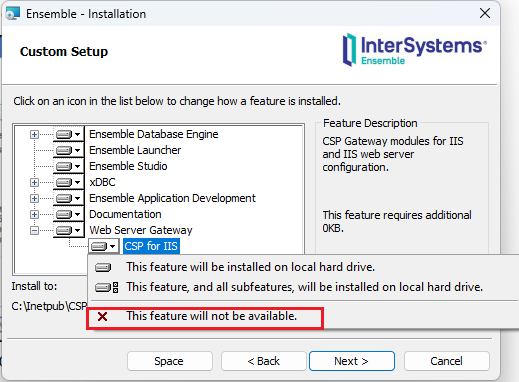The width and height of the screenshot is (519, 382).
Task: Choose install feature and all subfeatures option
Action: [303, 287]
